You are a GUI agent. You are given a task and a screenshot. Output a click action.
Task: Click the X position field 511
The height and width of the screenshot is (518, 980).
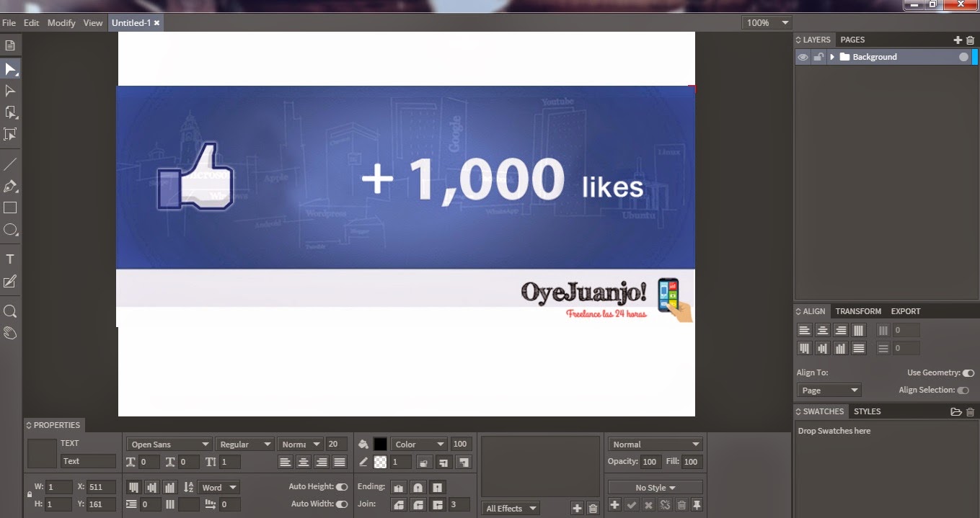(x=101, y=487)
